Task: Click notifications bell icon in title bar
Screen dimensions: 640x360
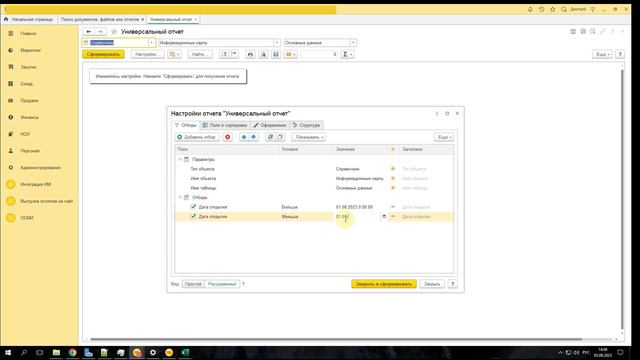Action: [x=530, y=9]
